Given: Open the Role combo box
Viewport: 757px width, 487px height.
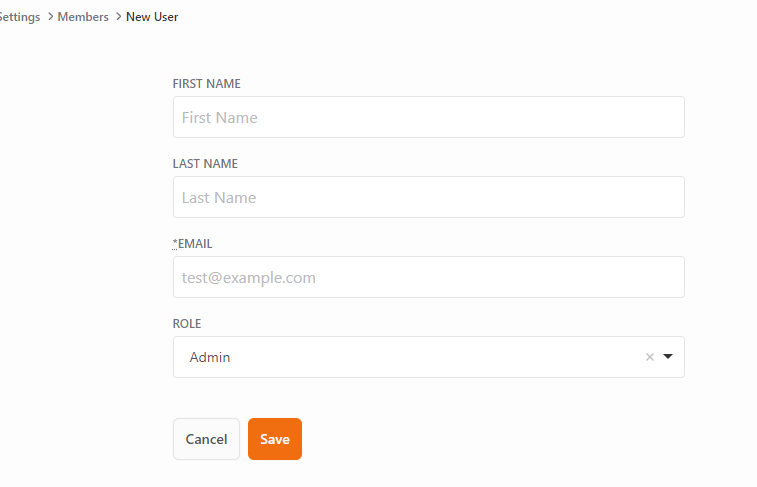Looking at the screenshot, I should pyautogui.click(x=429, y=357).
